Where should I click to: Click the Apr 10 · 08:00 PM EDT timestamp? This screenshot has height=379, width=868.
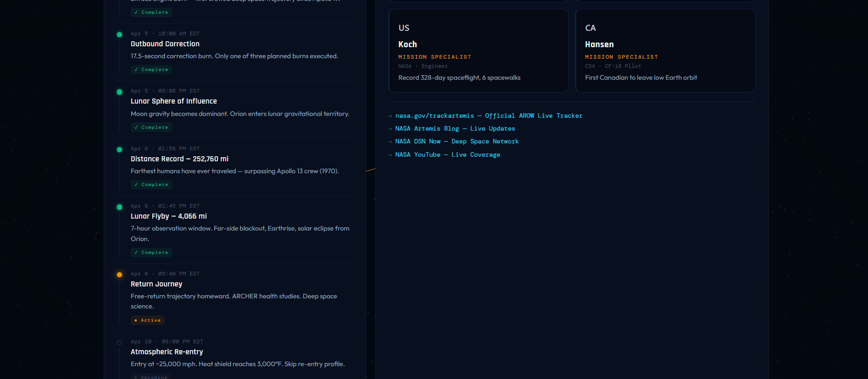(167, 342)
